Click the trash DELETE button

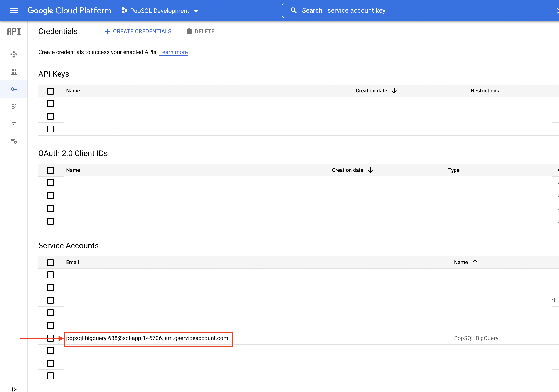(201, 31)
